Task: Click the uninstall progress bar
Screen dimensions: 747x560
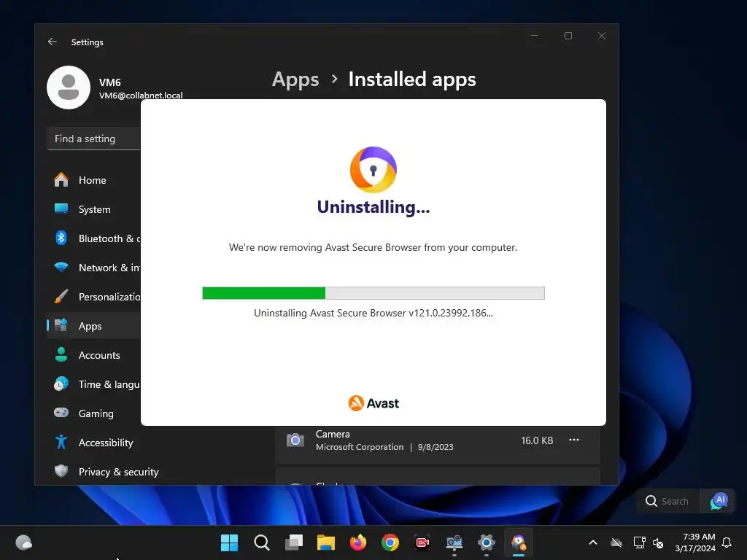Action: click(373, 293)
